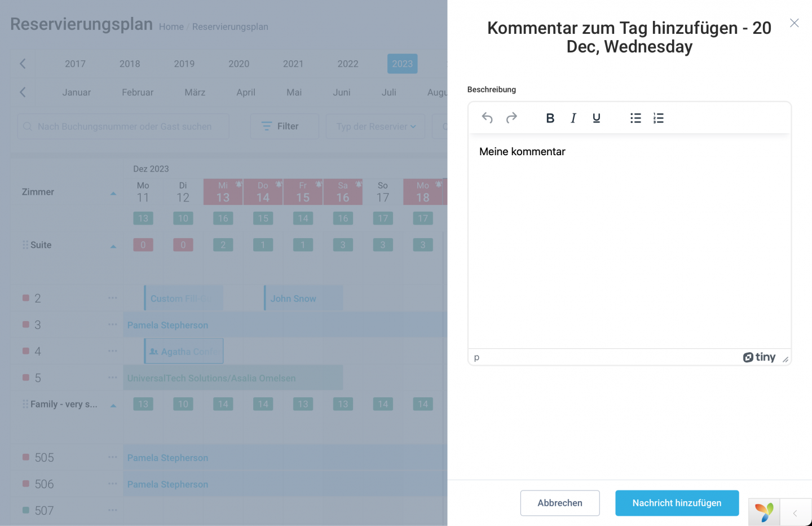Click the Abbrechen button
The image size is (812, 526).
pos(560,503)
